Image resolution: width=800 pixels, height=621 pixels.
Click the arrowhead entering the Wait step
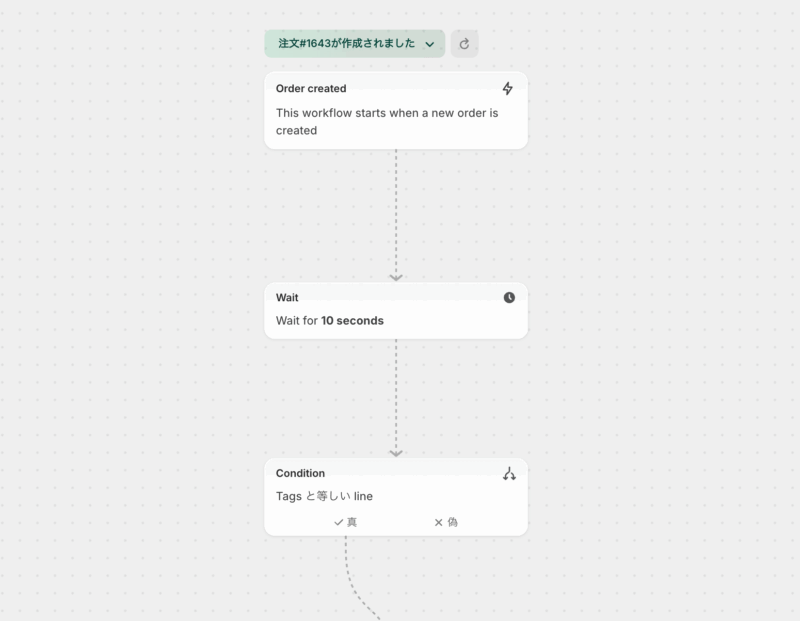[396, 276]
